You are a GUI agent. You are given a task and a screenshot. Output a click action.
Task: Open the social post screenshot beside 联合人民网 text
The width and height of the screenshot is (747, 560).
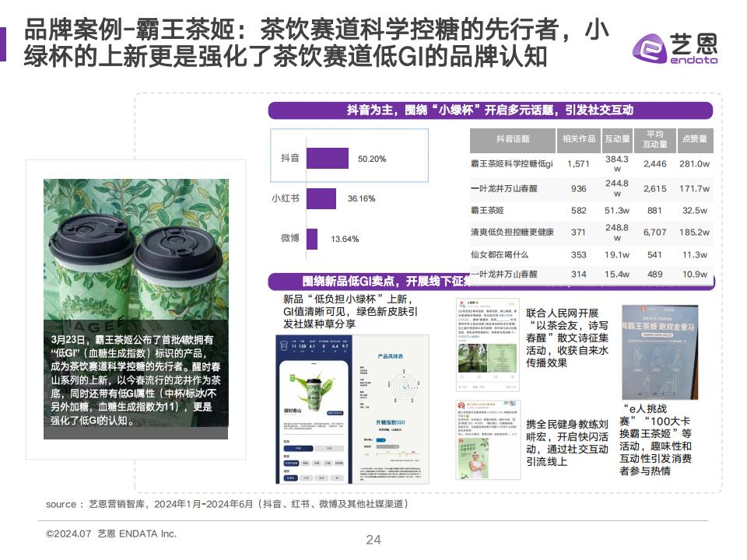pos(487,345)
